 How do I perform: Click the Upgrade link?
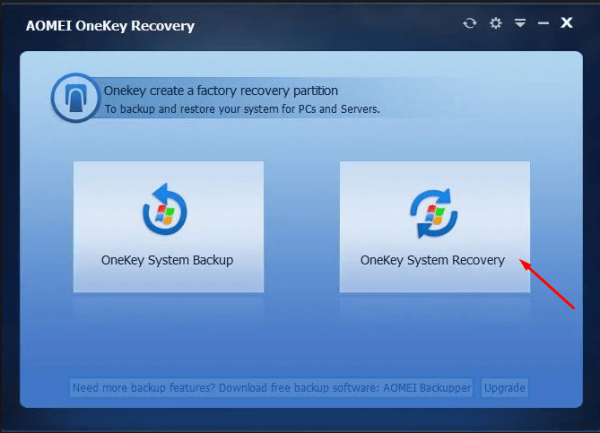coord(504,388)
